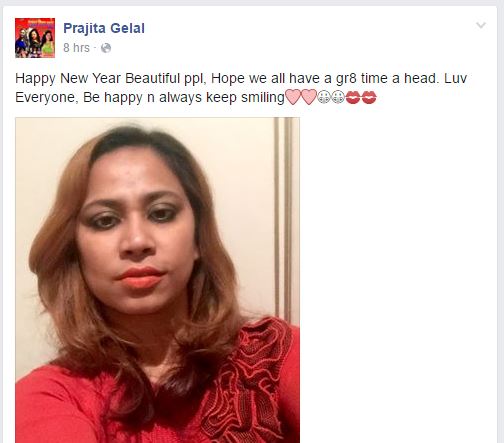Open the post via '8 hrs' timestamp
The image size is (504, 443).
(76, 48)
